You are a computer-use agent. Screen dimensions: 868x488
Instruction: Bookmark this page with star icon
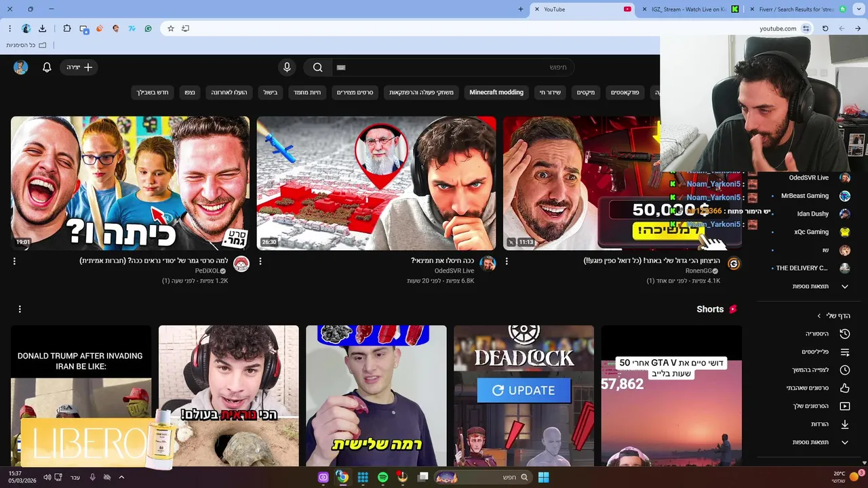pos(171,28)
